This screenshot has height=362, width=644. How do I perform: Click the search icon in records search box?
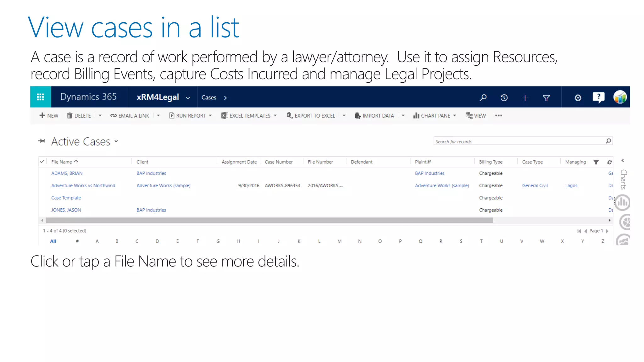608,141
